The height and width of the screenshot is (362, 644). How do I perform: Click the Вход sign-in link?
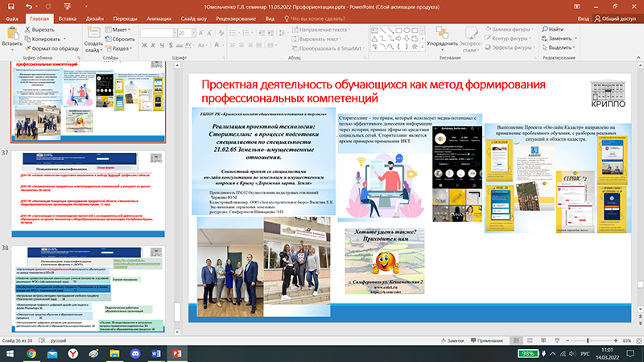[583, 19]
